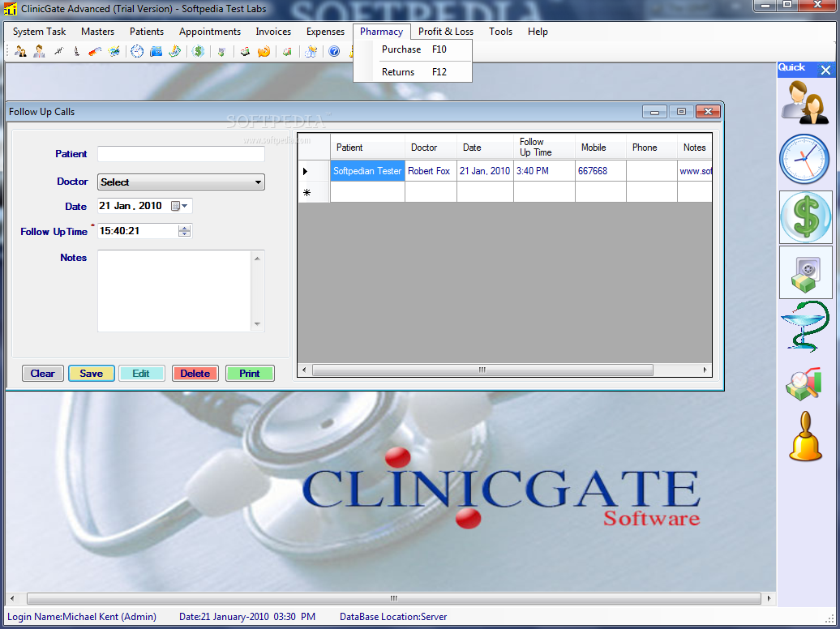Click the Mobile column header

pyautogui.click(x=601, y=148)
